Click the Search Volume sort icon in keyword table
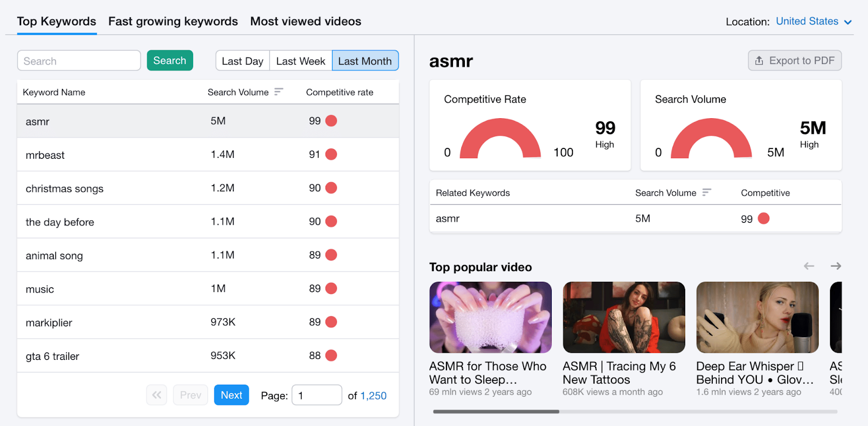 [278, 92]
